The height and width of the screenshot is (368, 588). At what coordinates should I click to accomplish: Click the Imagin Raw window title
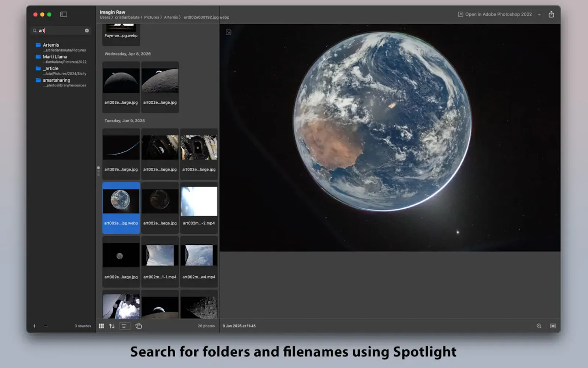click(112, 12)
